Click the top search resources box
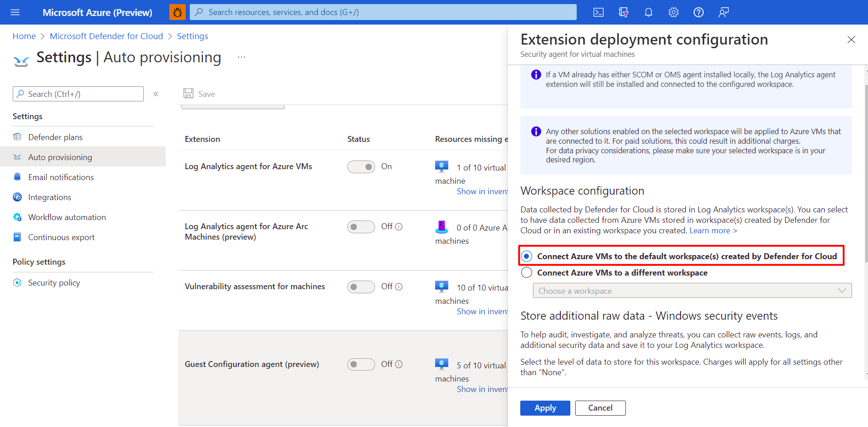 pos(383,12)
